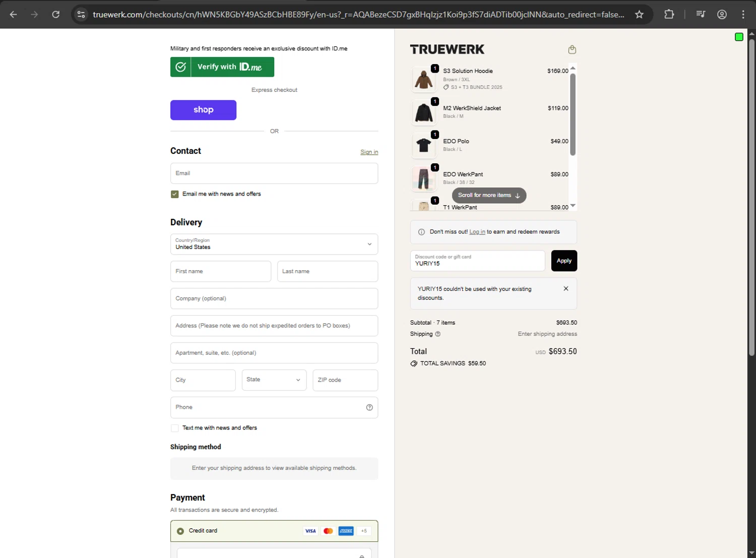Click the Email input field
The image size is (756, 558).
(x=274, y=173)
